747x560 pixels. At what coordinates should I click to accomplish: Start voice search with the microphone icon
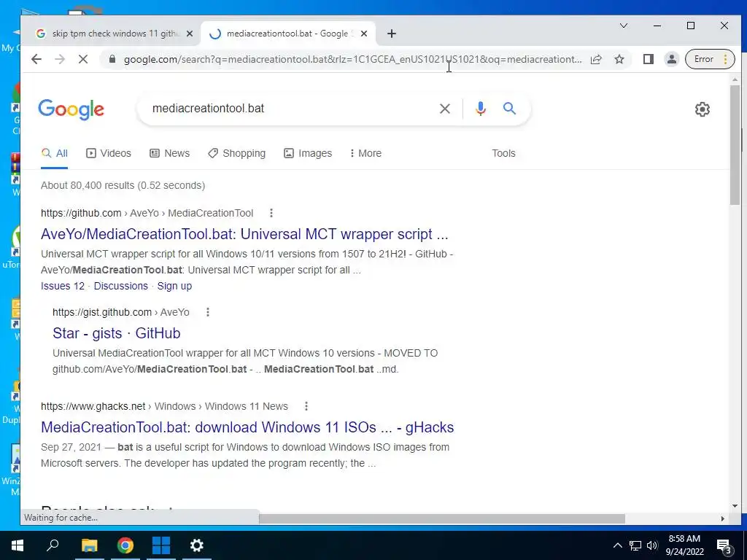coord(480,109)
